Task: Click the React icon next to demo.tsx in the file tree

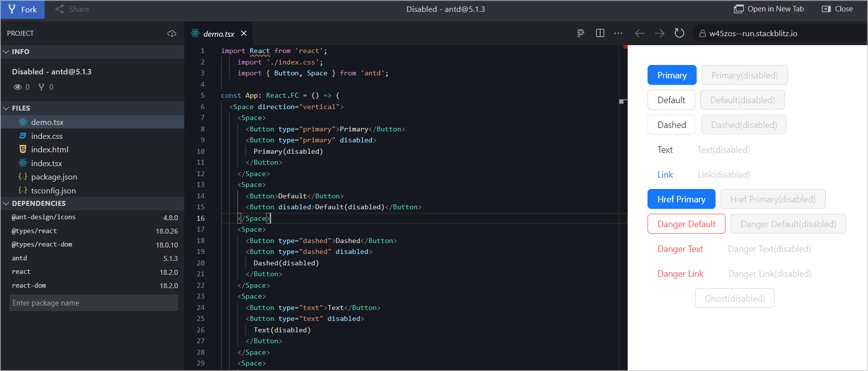Action: [23, 122]
